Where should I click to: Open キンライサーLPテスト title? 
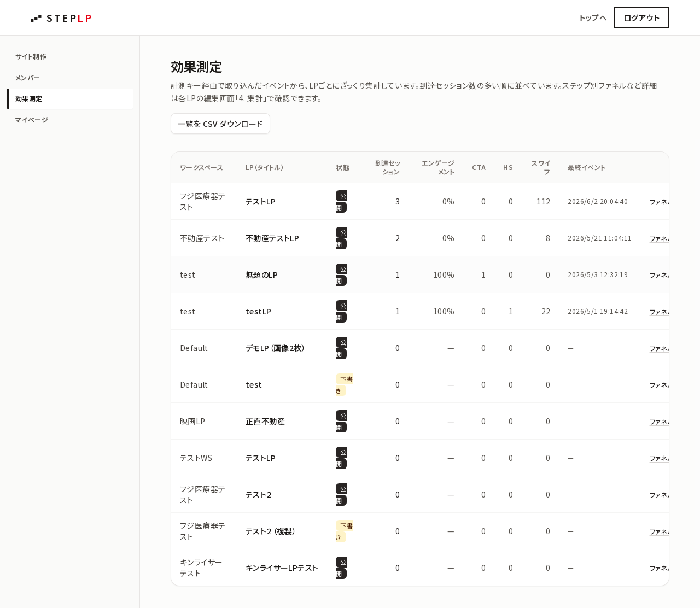(x=282, y=568)
